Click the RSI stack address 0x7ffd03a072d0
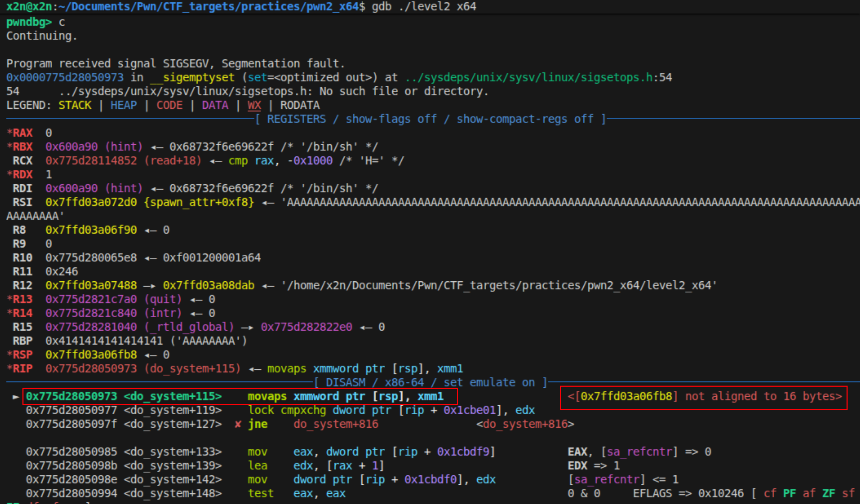 click(x=91, y=202)
